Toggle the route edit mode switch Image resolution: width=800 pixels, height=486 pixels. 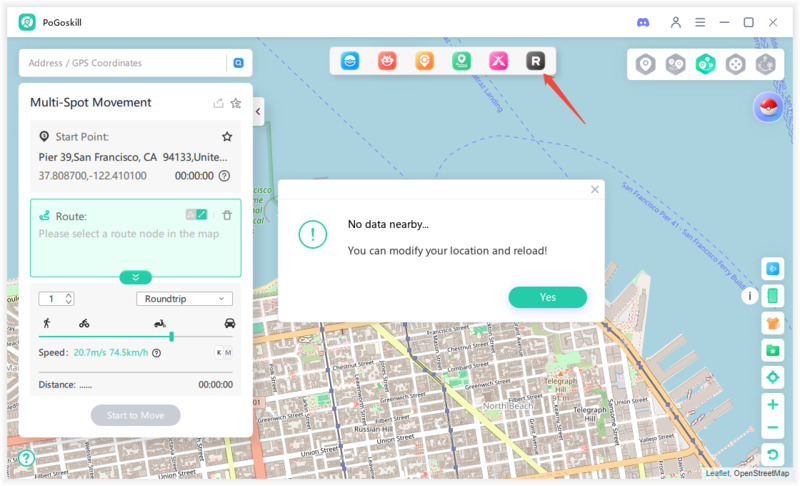point(196,215)
